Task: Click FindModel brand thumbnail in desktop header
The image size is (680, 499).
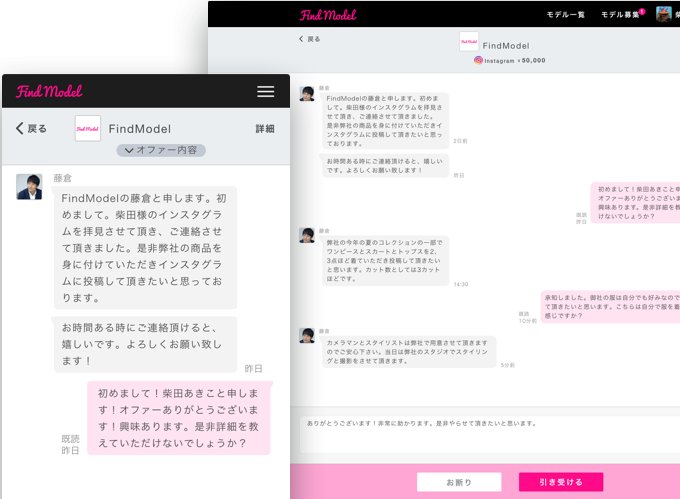Action: point(469,42)
